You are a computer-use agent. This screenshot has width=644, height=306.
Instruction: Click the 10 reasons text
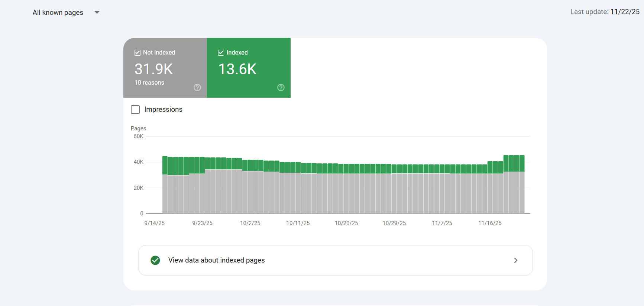(149, 83)
